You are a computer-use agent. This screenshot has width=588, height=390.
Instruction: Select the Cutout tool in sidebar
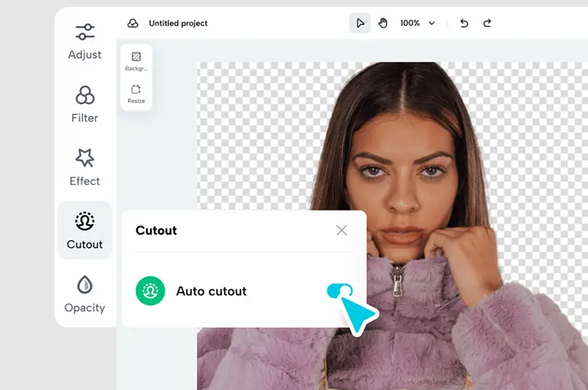[85, 230]
